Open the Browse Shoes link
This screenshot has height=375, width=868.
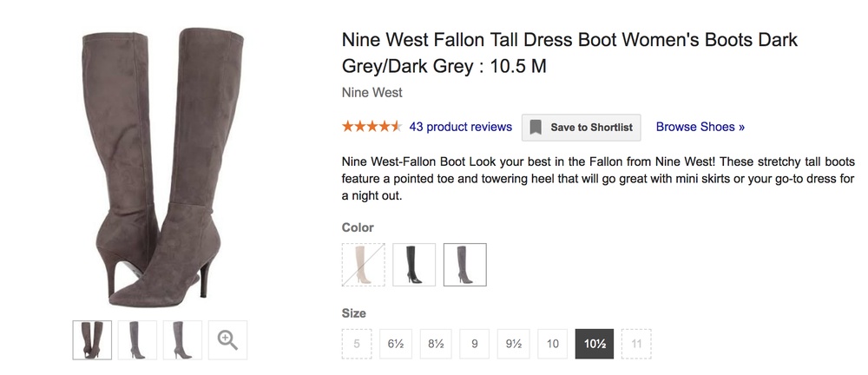tap(700, 127)
